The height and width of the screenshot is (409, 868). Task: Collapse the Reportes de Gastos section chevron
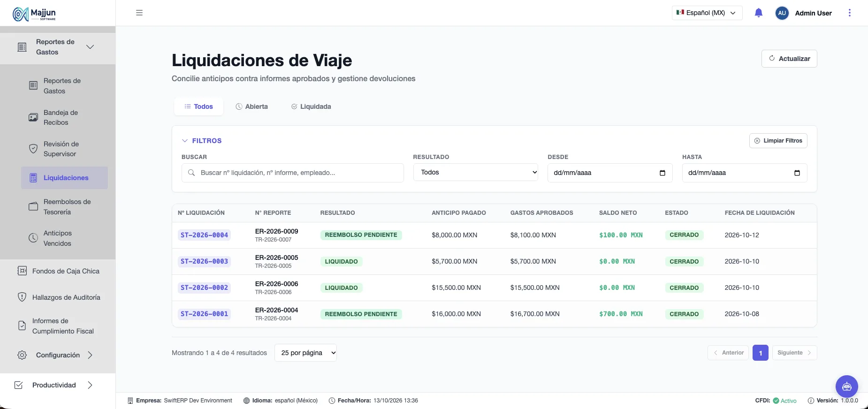click(x=90, y=47)
